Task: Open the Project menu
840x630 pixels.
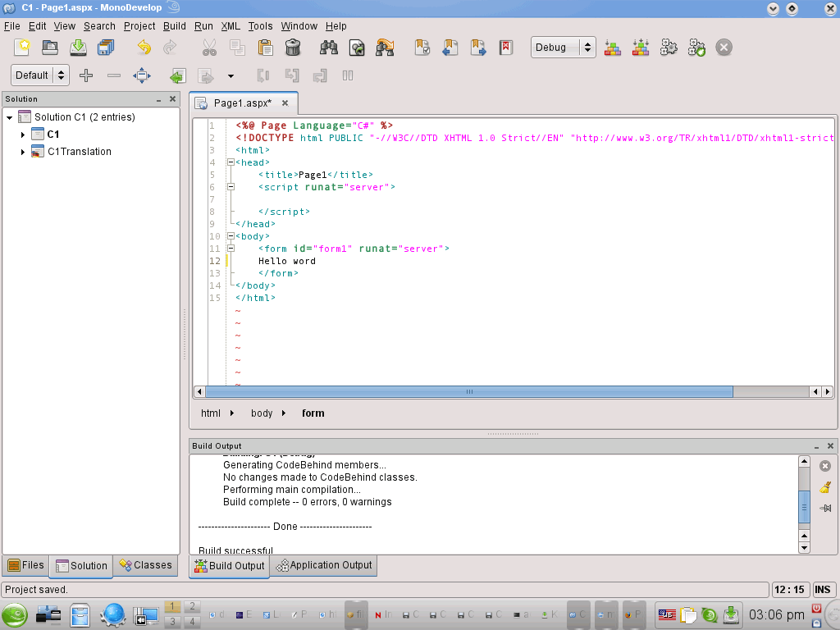Action: [139, 26]
